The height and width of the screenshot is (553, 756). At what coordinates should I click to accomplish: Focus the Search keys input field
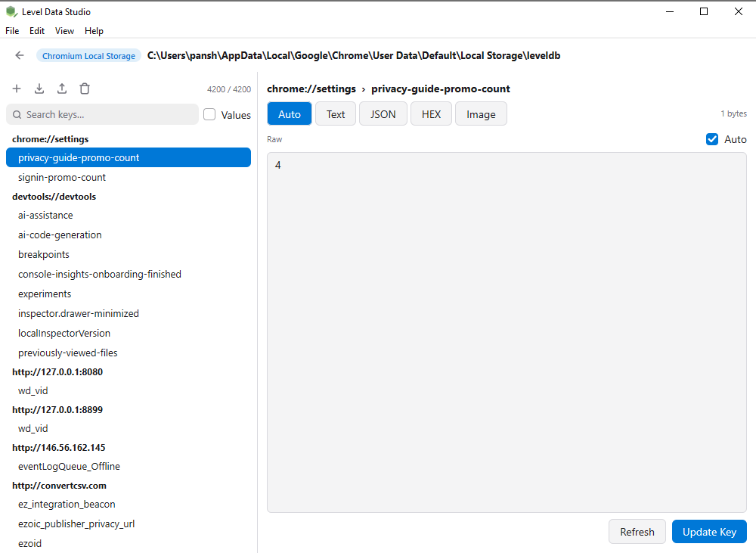click(x=102, y=114)
